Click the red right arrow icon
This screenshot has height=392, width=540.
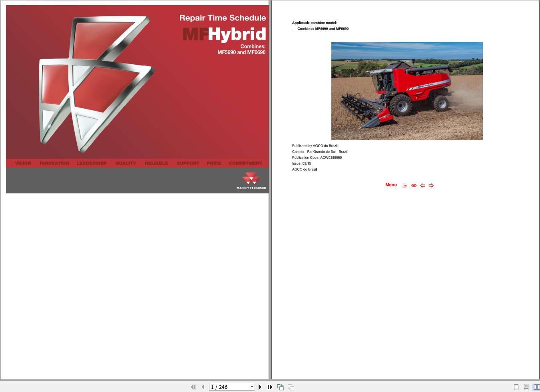click(431, 185)
